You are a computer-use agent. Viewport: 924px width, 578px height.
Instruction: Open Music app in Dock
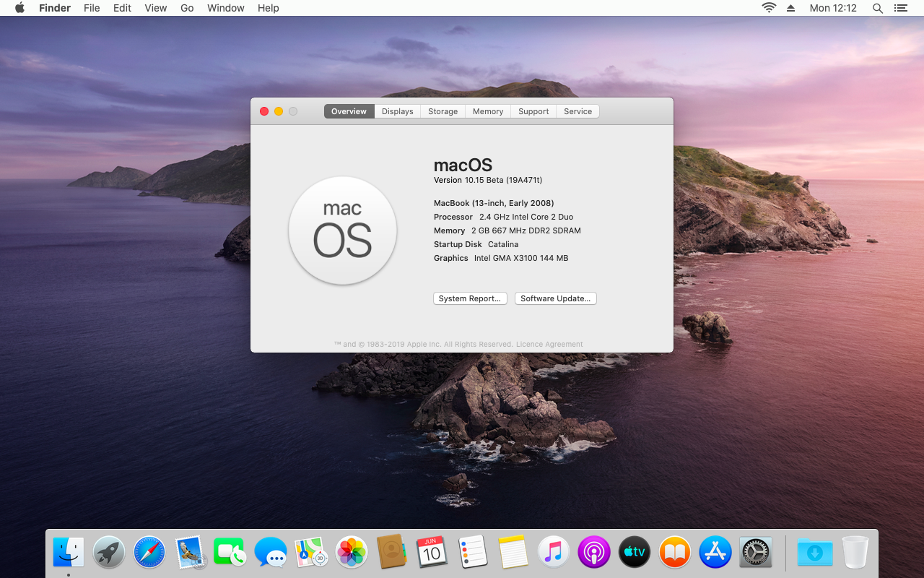pyautogui.click(x=554, y=553)
